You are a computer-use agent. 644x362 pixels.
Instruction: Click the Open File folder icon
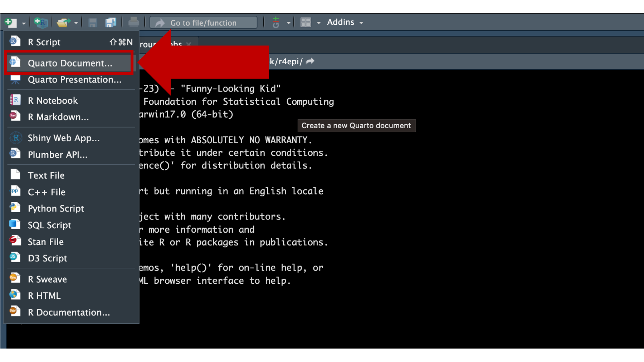point(63,23)
